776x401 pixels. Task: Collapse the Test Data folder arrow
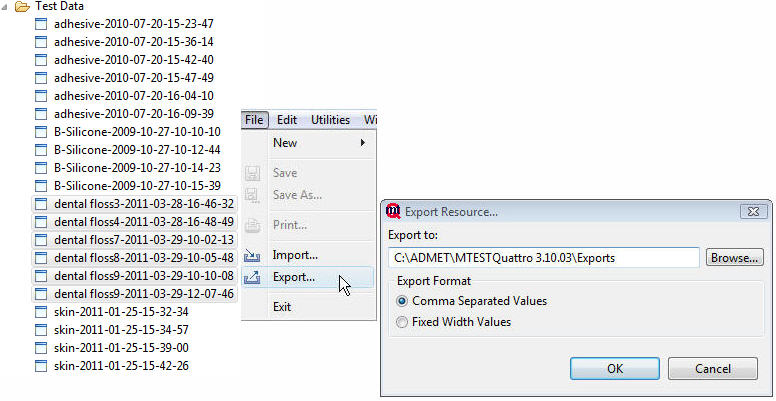coord(4,7)
